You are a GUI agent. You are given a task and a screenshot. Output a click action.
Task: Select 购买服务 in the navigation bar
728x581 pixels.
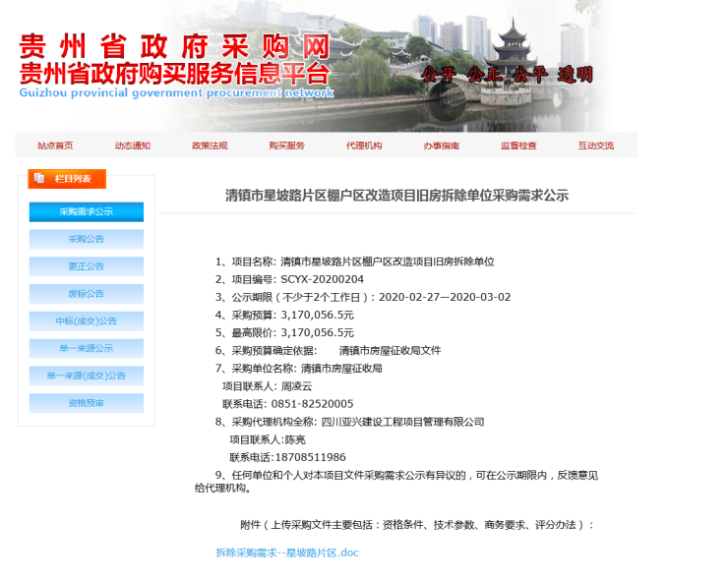tap(287, 145)
